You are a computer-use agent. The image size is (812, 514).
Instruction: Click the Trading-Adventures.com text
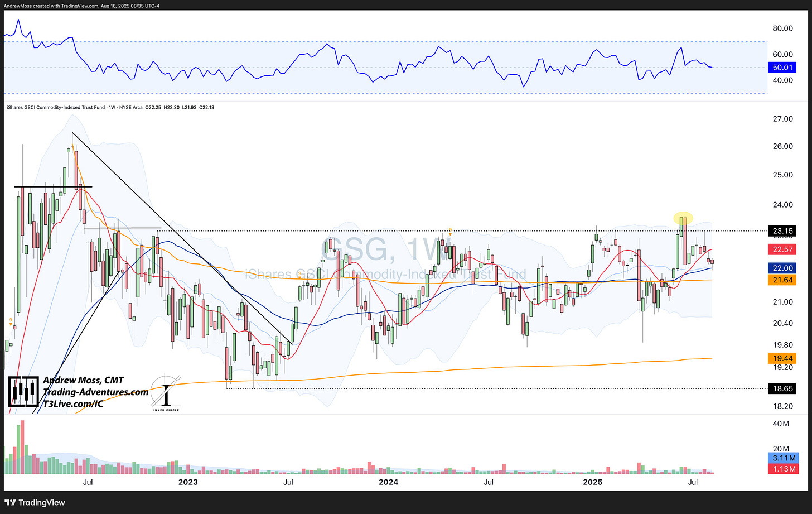(96, 392)
